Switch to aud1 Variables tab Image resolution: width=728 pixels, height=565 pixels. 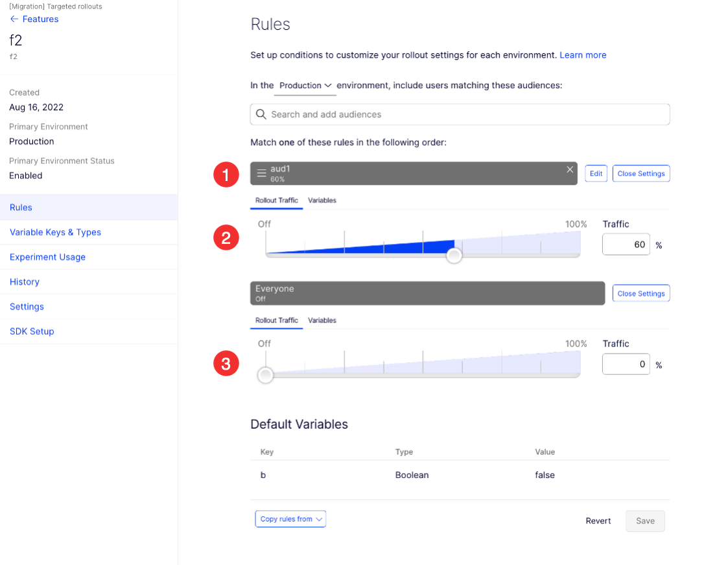[322, 200]
